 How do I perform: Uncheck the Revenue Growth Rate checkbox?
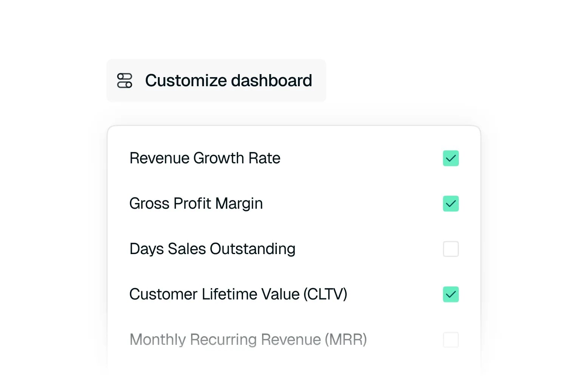(x=451, y=158)
